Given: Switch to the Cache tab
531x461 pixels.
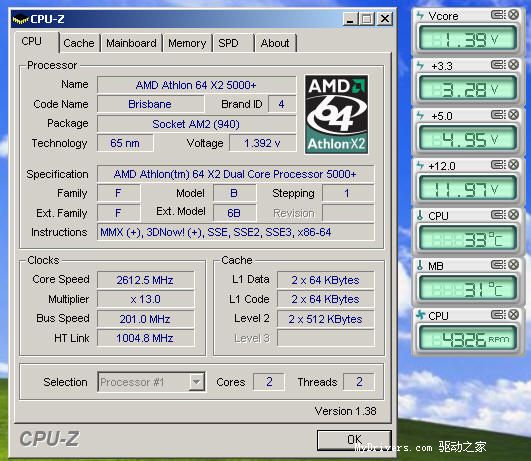Looking at the screenshot, I should 79,43.
